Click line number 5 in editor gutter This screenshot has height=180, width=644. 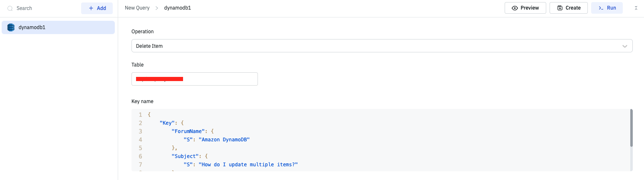pyautogui.click(x=140, y=148)
